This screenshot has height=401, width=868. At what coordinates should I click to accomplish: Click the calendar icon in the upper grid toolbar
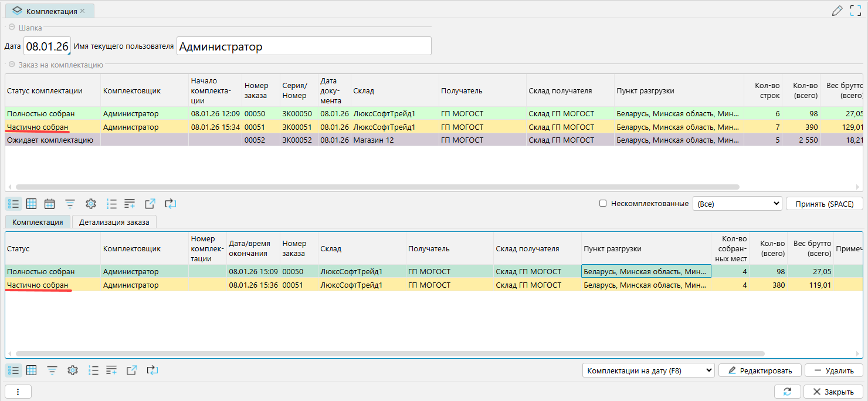point(50,204)
